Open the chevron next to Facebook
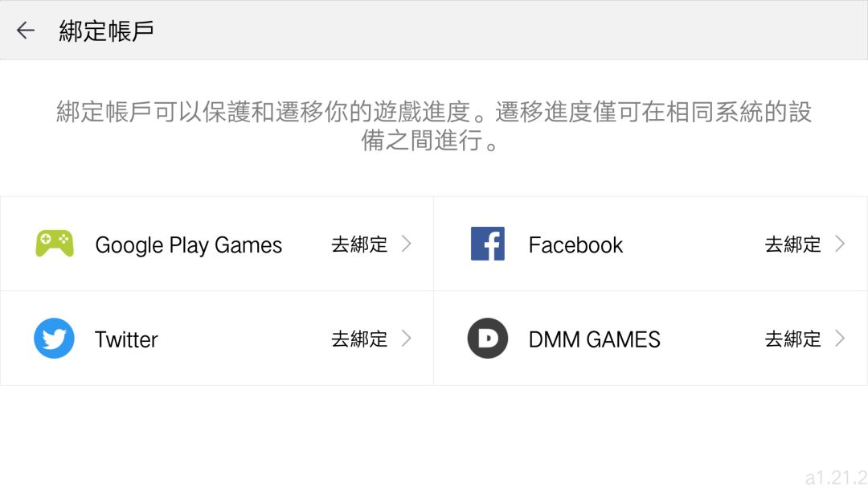 840,244
